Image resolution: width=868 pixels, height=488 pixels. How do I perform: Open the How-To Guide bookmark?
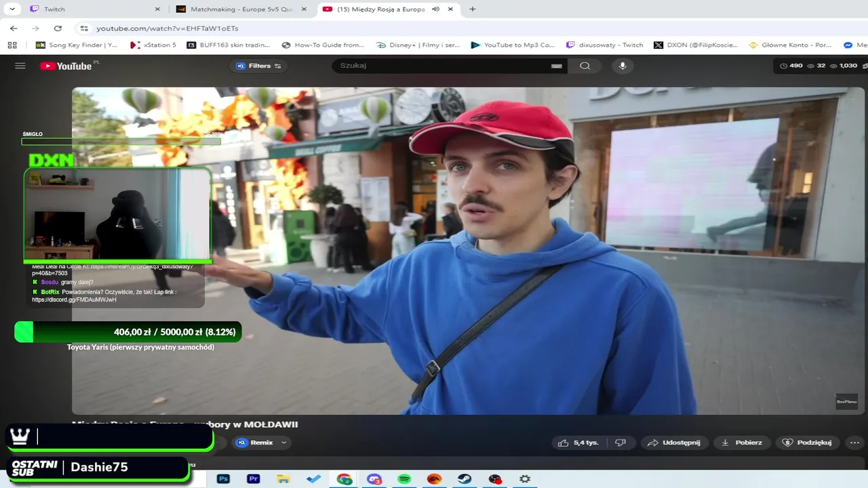(323, 45)
